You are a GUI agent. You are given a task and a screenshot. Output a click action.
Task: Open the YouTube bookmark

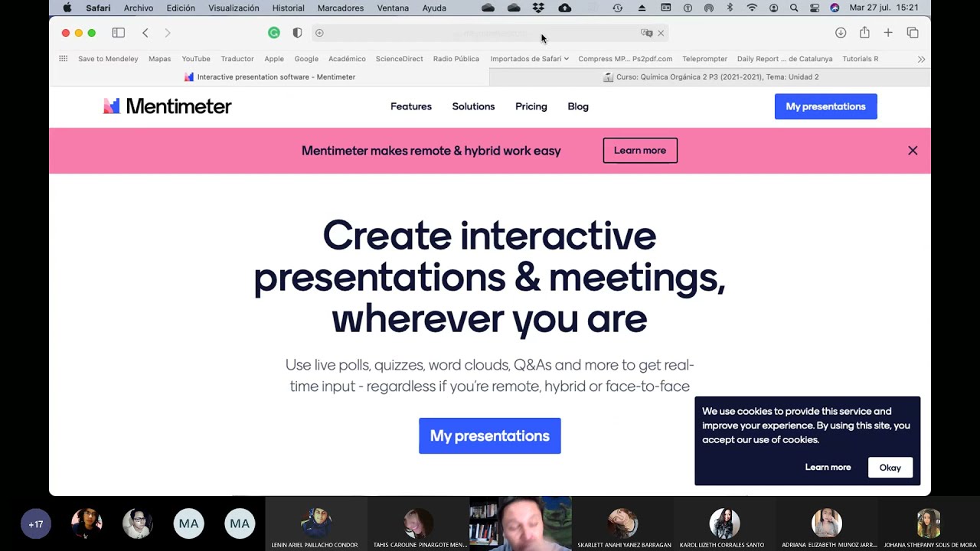pyautogui.click(x=196, y=59)
